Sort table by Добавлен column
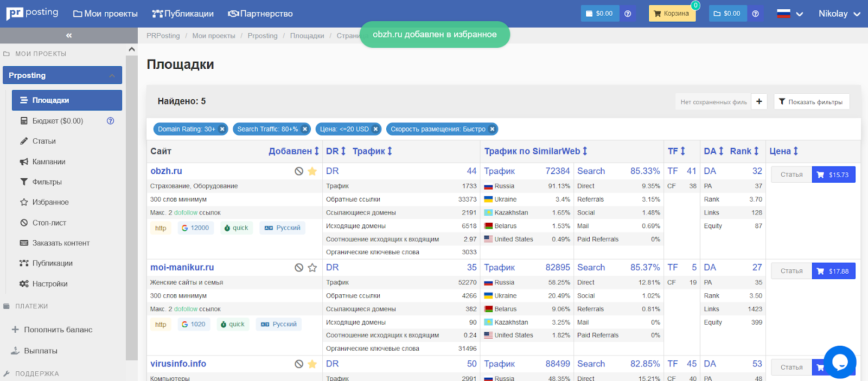The height and width of the screenshot is (381, 868). [294, 151]
